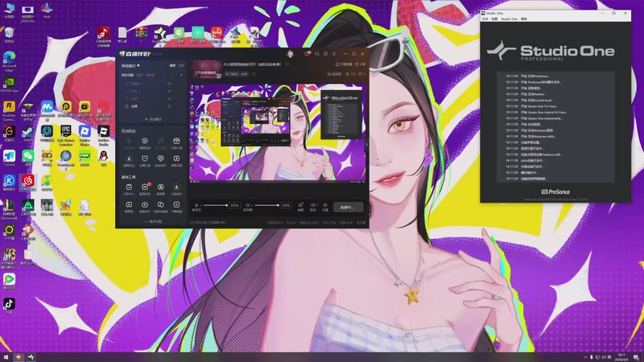The image size is (644, 362).
Task: Select the Rockstar Games Launcher shortcut
Action: [x=9, y=111]
